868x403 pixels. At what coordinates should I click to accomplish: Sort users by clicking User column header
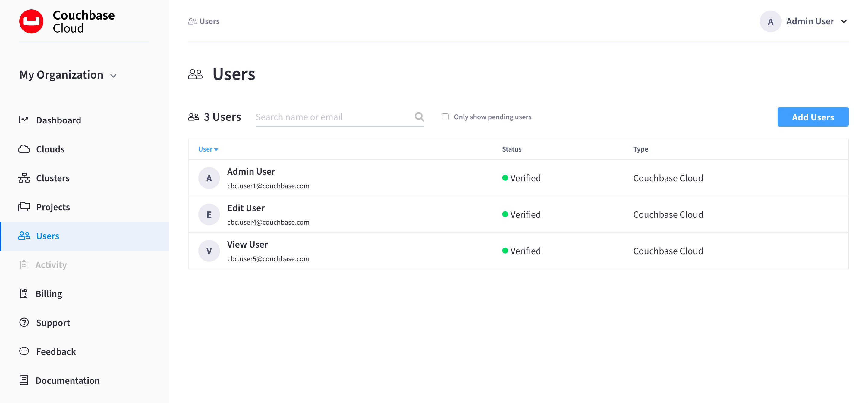208,149
